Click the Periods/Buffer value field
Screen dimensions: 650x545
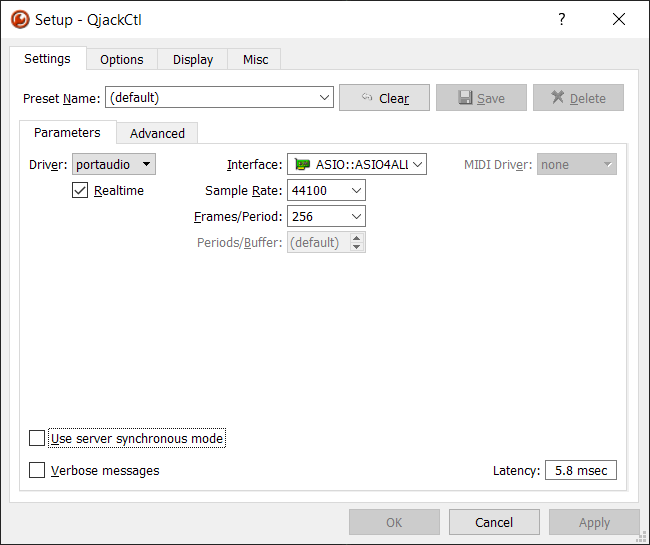(318, 242)
